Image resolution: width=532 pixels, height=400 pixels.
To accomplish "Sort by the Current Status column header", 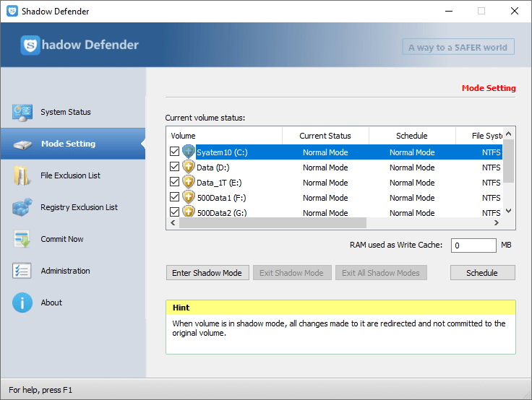I will pyautogui.click(x=325, y=136).
